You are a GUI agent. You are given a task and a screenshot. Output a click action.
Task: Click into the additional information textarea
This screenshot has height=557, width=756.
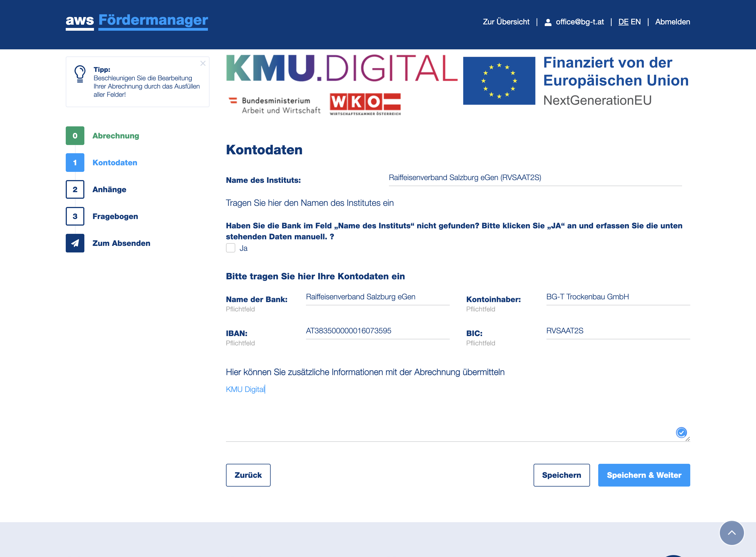point(458,411)
